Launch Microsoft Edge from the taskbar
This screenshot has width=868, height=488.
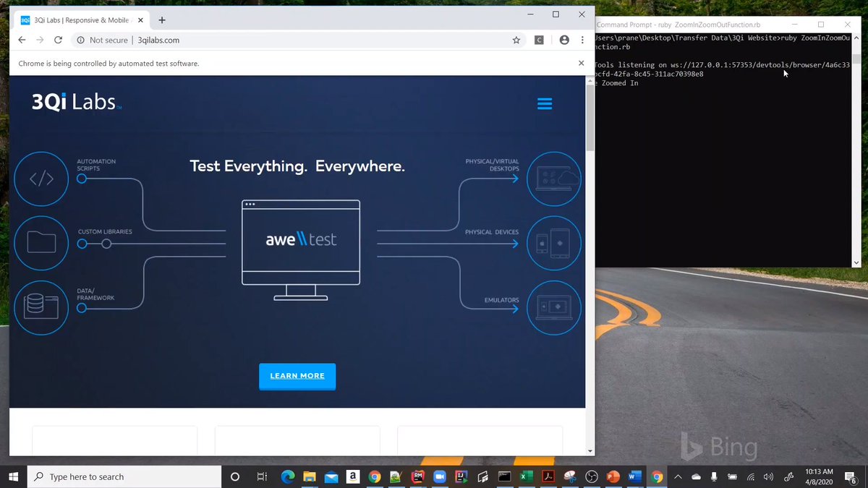click(x=288, y=476)
